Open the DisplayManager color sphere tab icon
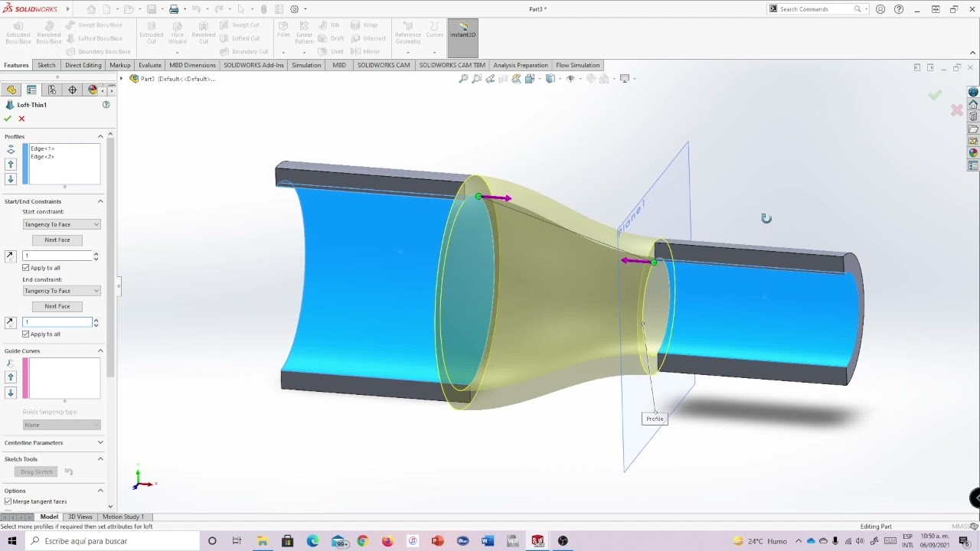 [x=93, y=90]
